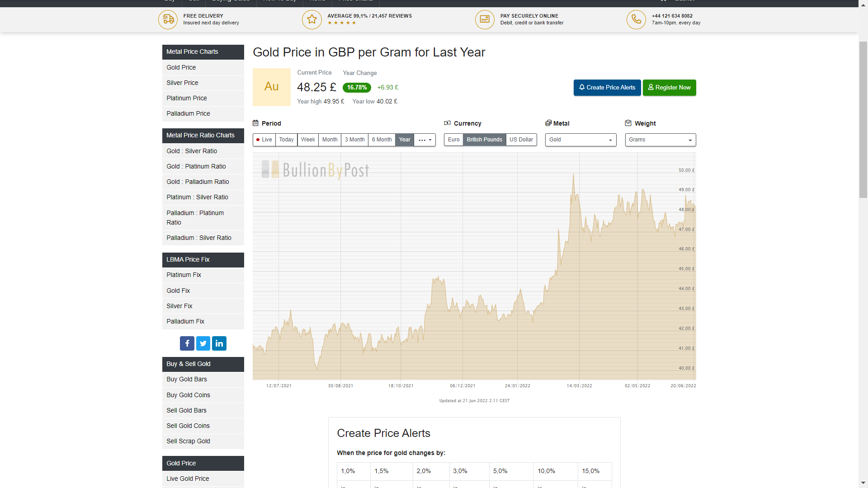Open the Metal dropdown showing Gold
Image resolution: width=868 pixels, height=488 pixels.
pyautogui.click(x=580, y=140)
